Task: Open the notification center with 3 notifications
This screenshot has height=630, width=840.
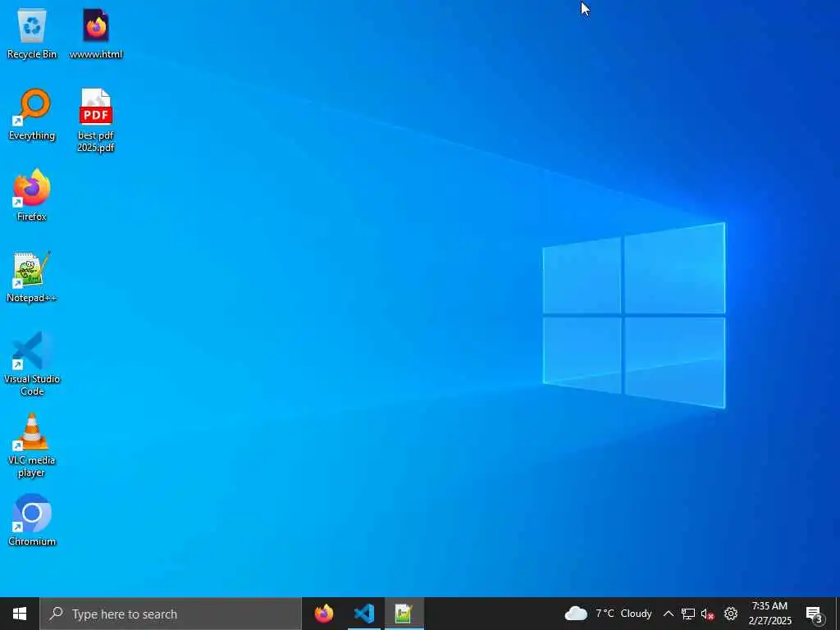Action: [815, 614]
